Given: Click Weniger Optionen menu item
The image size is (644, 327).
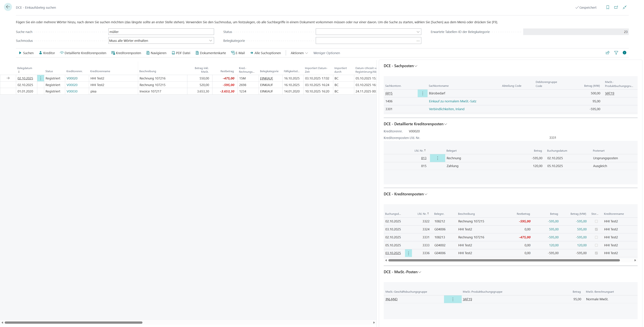Looking at the screenshot, I should pos(327,53).
